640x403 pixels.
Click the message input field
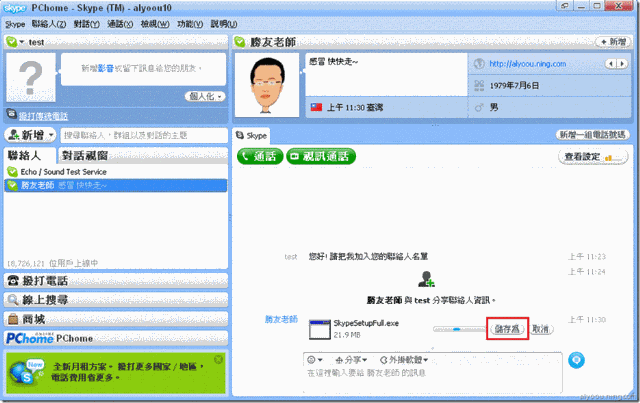click(433, 378)
